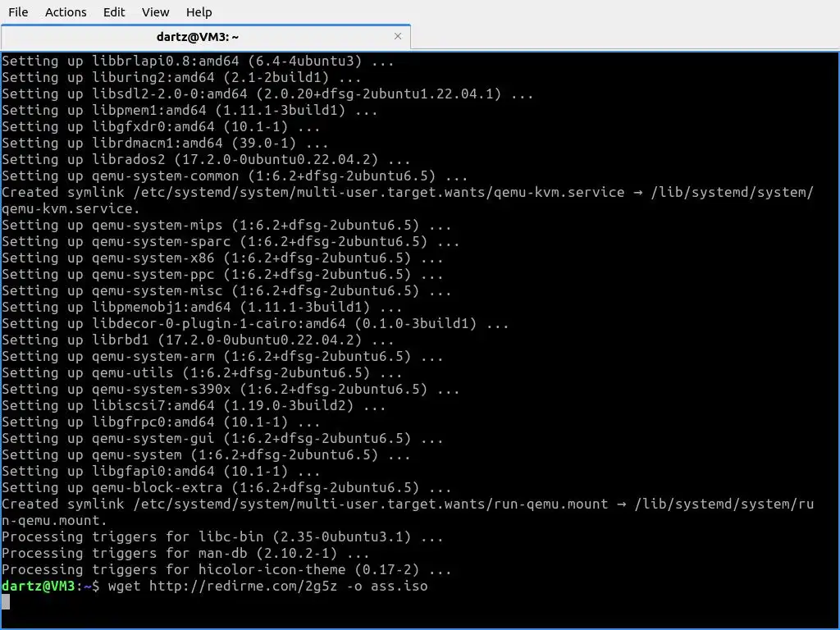Click the ass.iso filename in the command
The width and height of the screenshot is (840, 630).
pyautogui.click(x=399, y=586)
